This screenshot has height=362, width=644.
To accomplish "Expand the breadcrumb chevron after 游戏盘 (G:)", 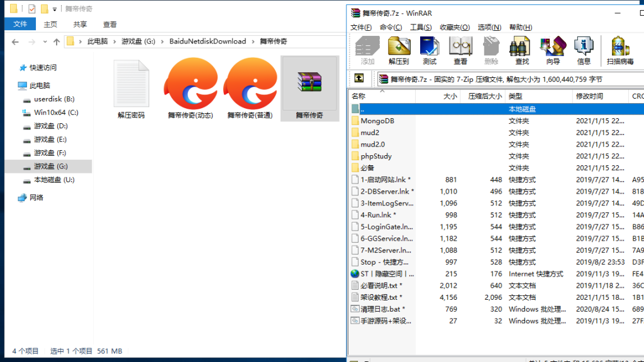I will click(162, 41).
